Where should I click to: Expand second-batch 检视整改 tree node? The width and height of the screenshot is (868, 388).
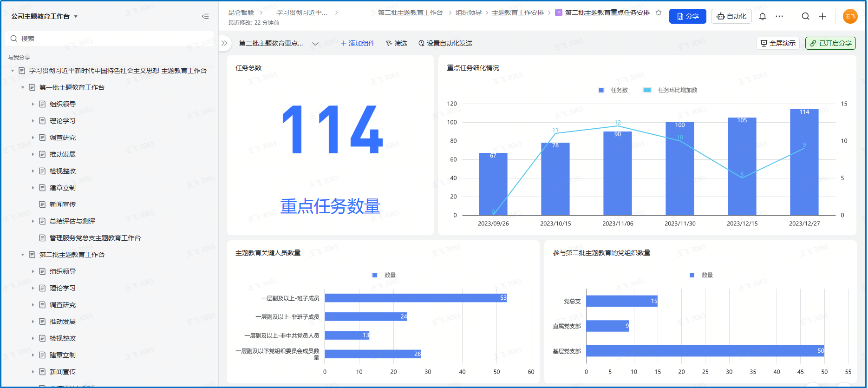33,338
